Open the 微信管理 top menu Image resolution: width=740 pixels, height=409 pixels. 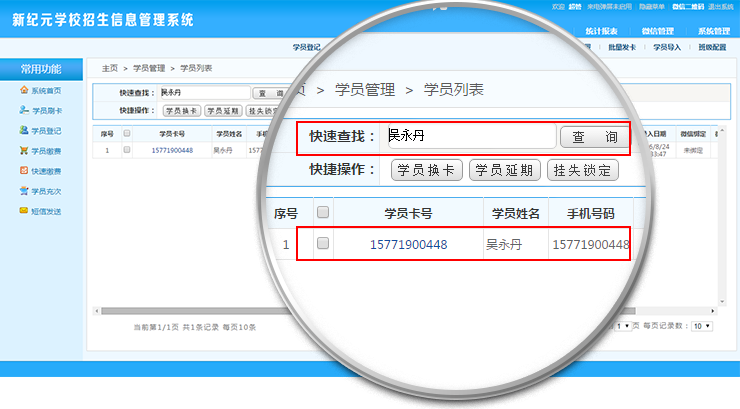tap(658, 31)
